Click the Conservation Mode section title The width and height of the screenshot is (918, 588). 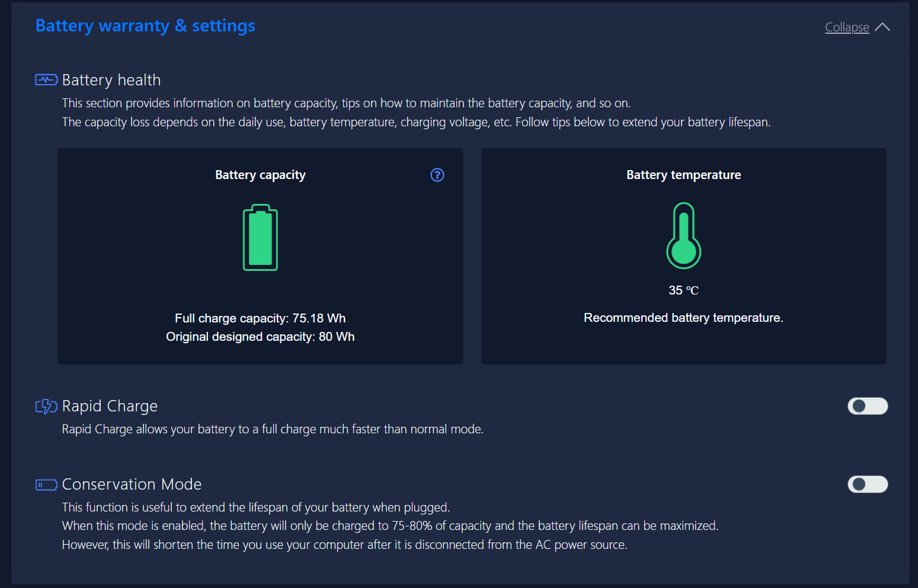pyautogui.click(x=132, y=484)
